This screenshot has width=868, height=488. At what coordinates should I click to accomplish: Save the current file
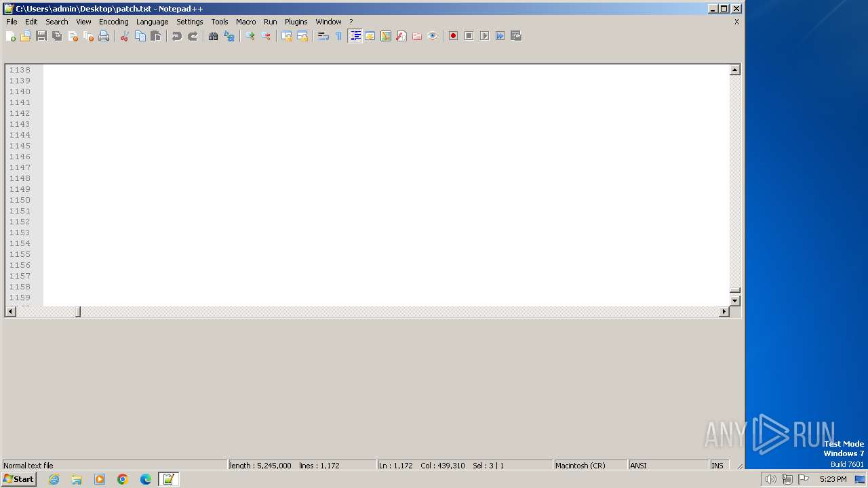[41, 36]
